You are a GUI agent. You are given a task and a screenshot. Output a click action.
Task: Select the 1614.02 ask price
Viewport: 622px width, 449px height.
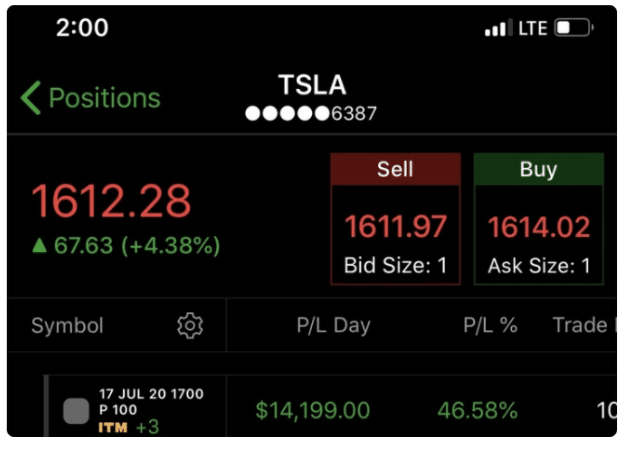coord(539,226)
